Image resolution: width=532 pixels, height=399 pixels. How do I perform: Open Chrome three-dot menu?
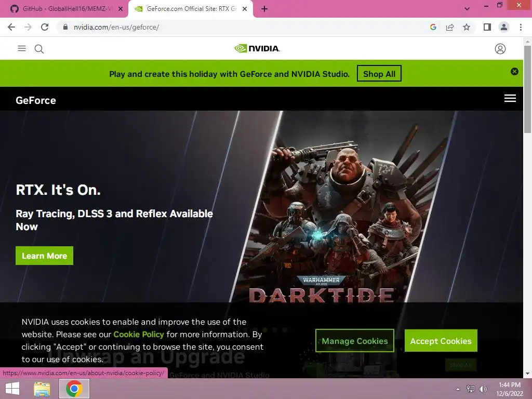click(x=521, y=27)
